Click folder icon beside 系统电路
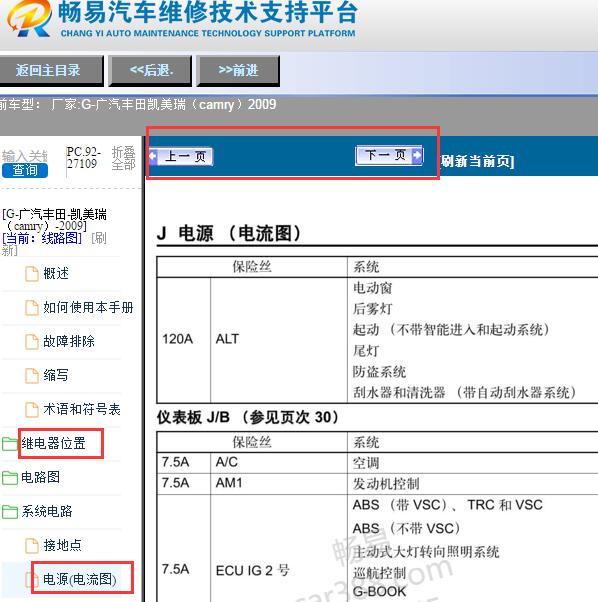This screenshot has height=602, width=598. tap(10, 511)
